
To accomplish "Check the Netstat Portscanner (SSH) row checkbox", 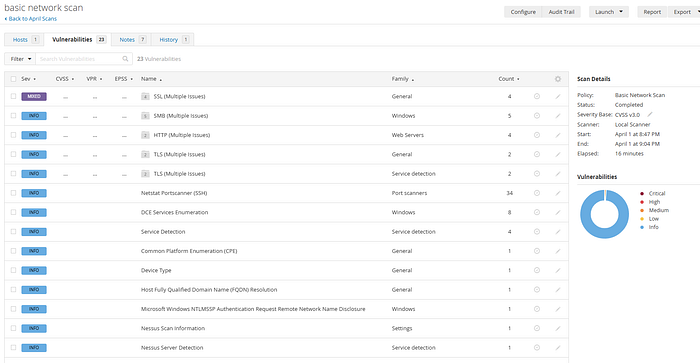I will click(x=13, y=193).
